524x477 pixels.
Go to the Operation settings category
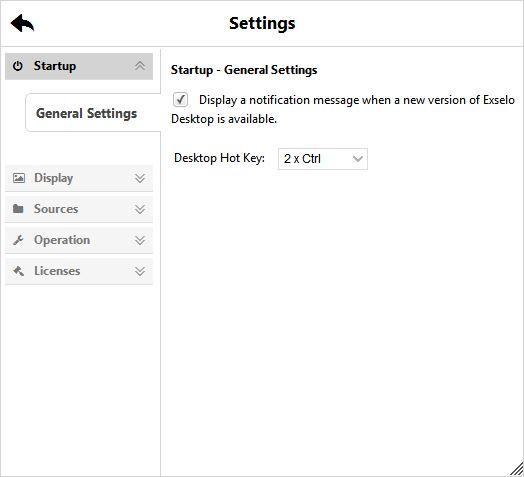[x=79, y=240]
